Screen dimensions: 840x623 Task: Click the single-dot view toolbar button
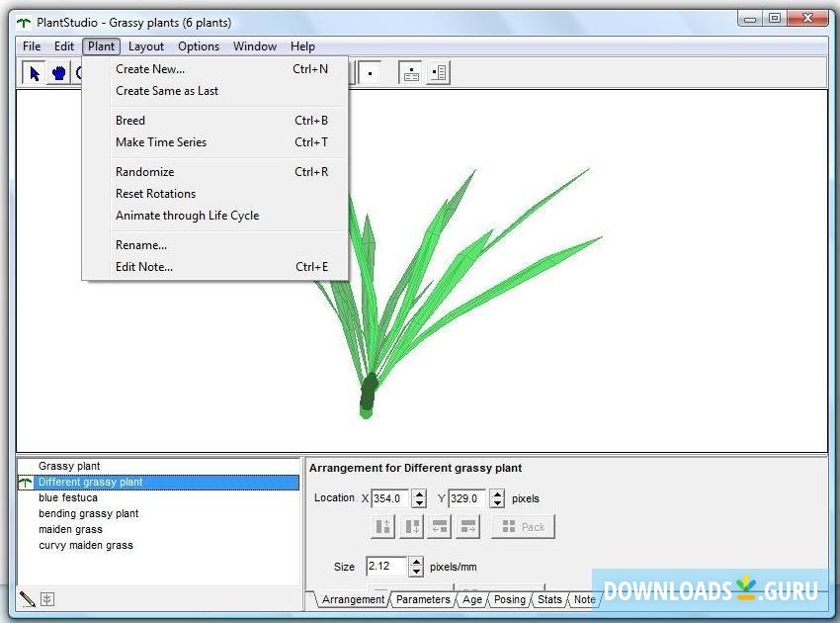click(x=370, y=73)
